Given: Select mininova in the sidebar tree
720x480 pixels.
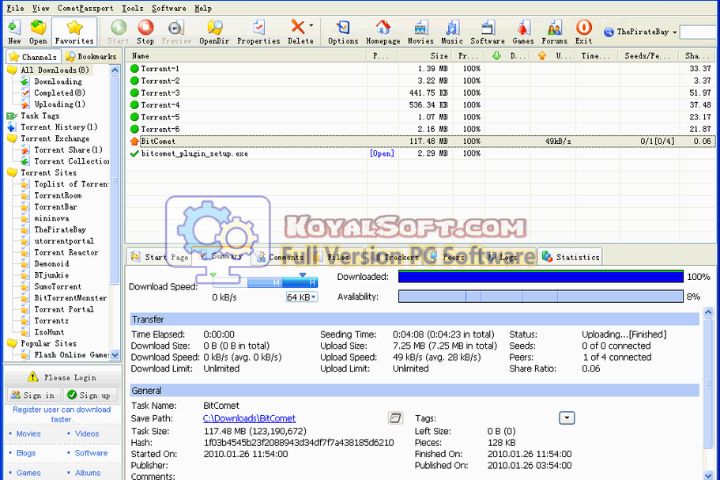Looking at the screenshot, I should click(x=51, y=218).
